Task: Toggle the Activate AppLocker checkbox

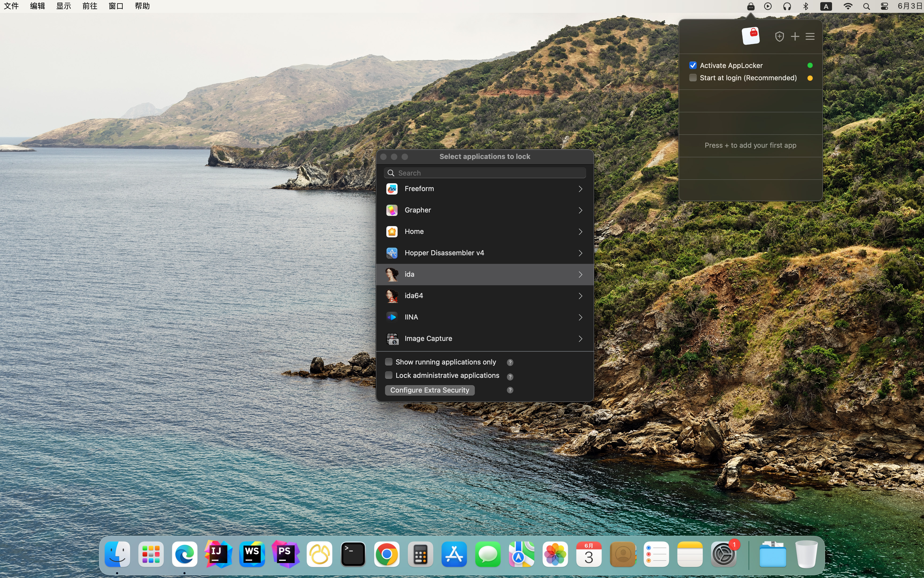Action: (x=693, y=65)
